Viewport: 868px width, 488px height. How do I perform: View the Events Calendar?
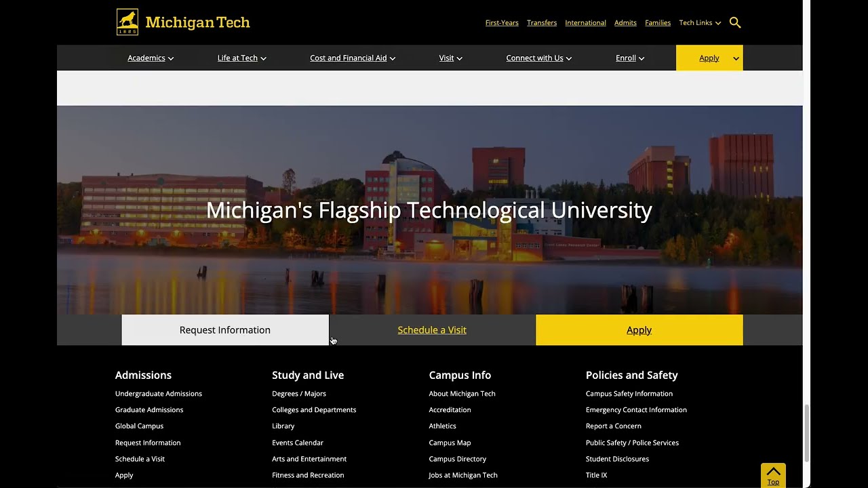[298, 443]
